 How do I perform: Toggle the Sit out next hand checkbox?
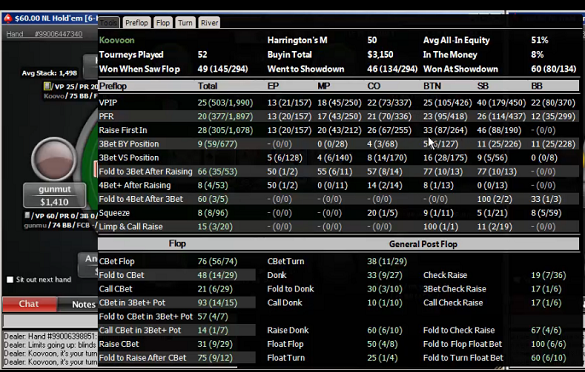(x=10, y=279)
